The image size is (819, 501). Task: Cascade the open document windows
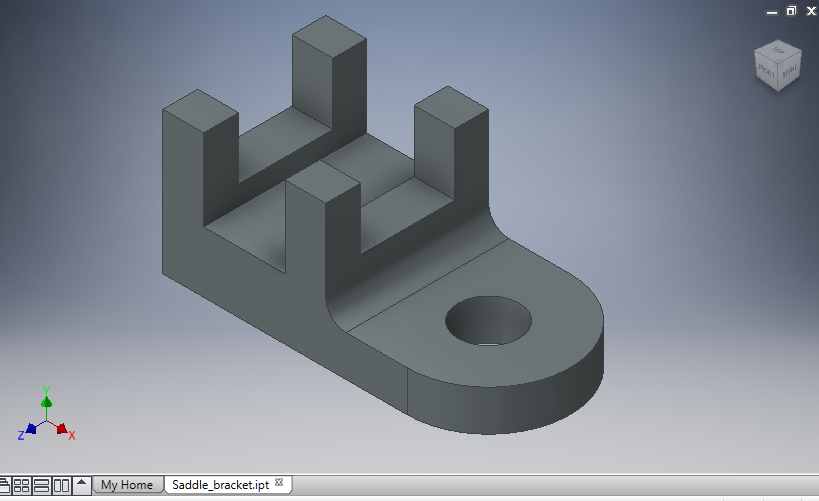4,486
